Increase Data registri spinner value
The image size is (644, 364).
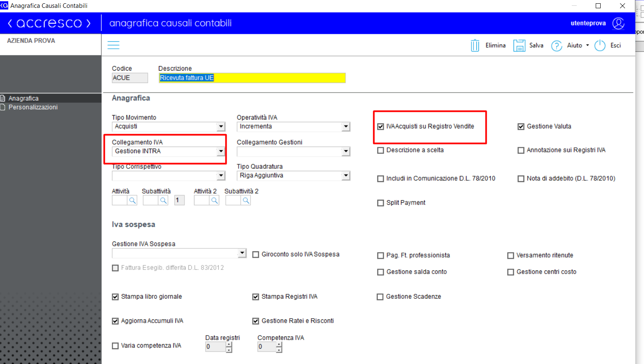tap(229, 345)
